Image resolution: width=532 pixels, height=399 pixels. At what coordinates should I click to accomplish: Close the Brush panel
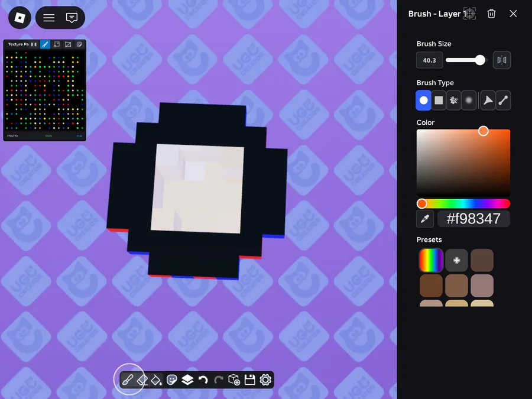513,14
